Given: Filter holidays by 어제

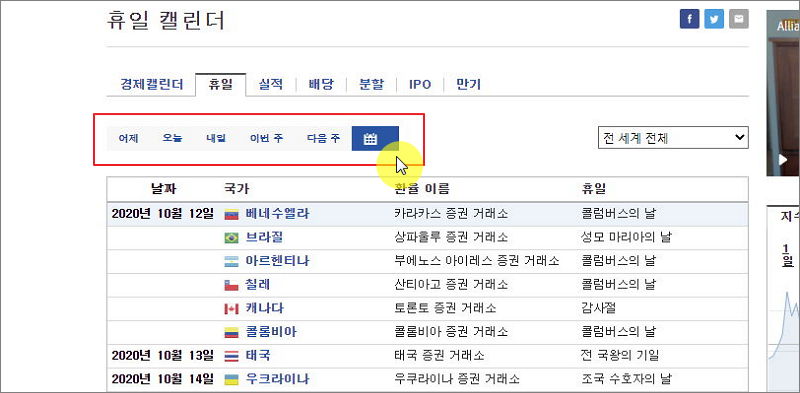Looking at the screenshot, I should pos(128,138).
